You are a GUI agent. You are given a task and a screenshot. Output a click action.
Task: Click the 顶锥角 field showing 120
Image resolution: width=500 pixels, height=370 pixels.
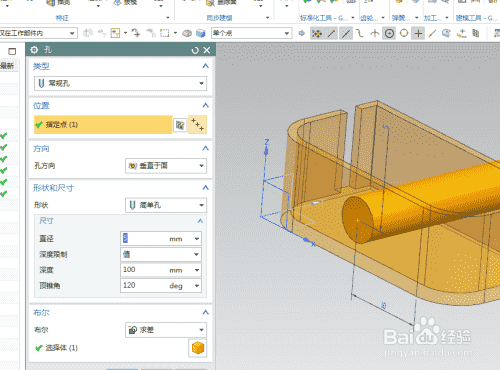(145, 285)
